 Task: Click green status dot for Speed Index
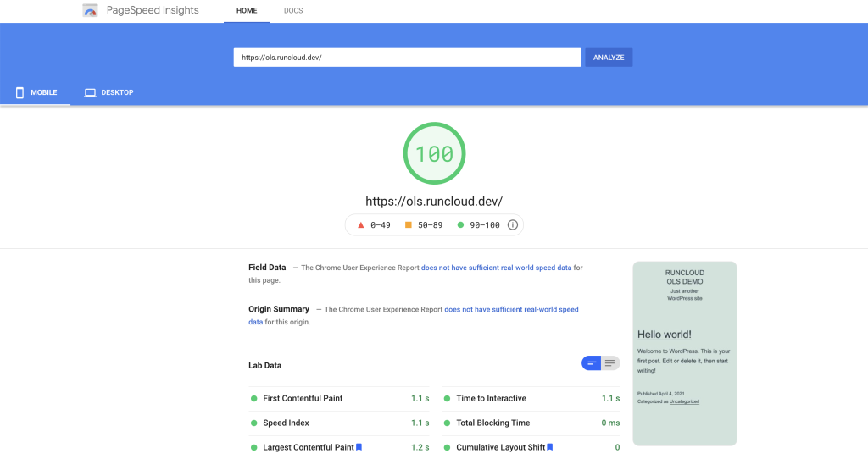click(x=254, y=423)
